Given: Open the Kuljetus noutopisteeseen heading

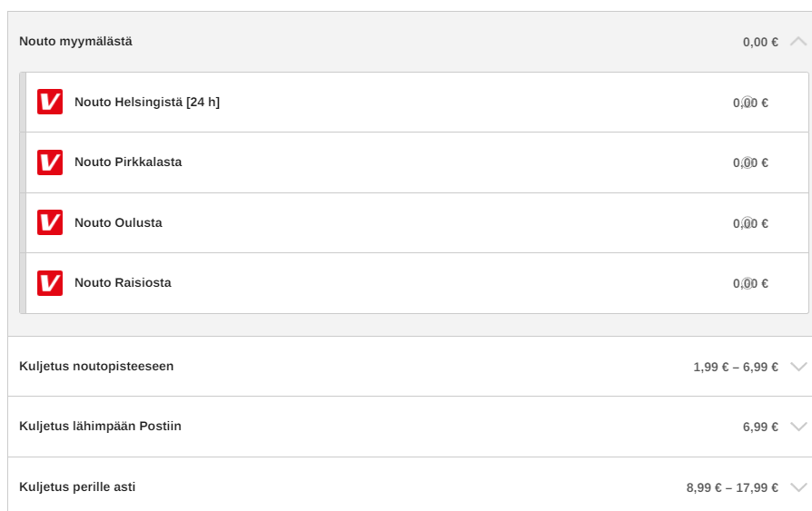Looking at the screenshot, I should [96, 366].
